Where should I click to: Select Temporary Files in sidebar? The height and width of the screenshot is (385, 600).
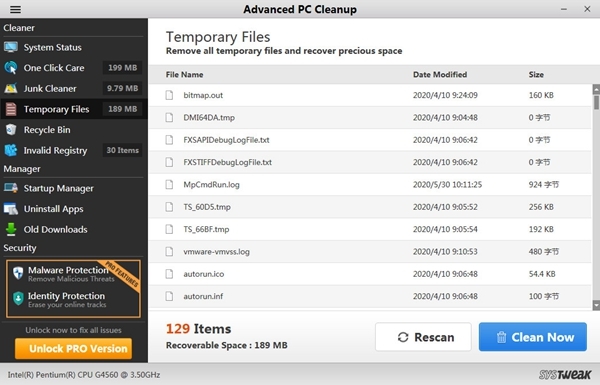56,109
